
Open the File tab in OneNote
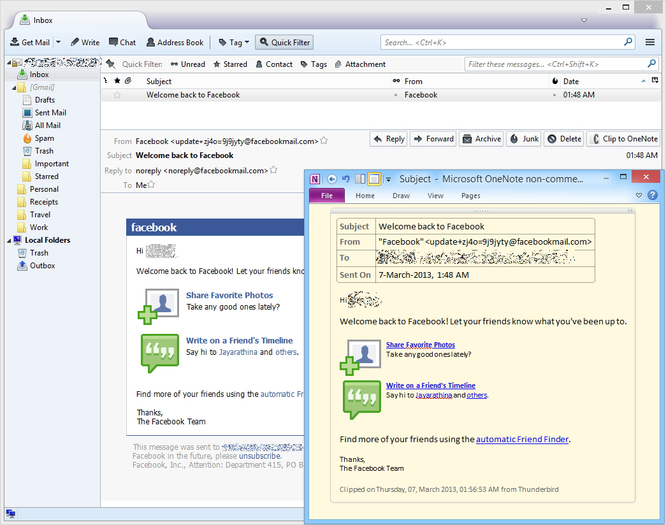327,195
